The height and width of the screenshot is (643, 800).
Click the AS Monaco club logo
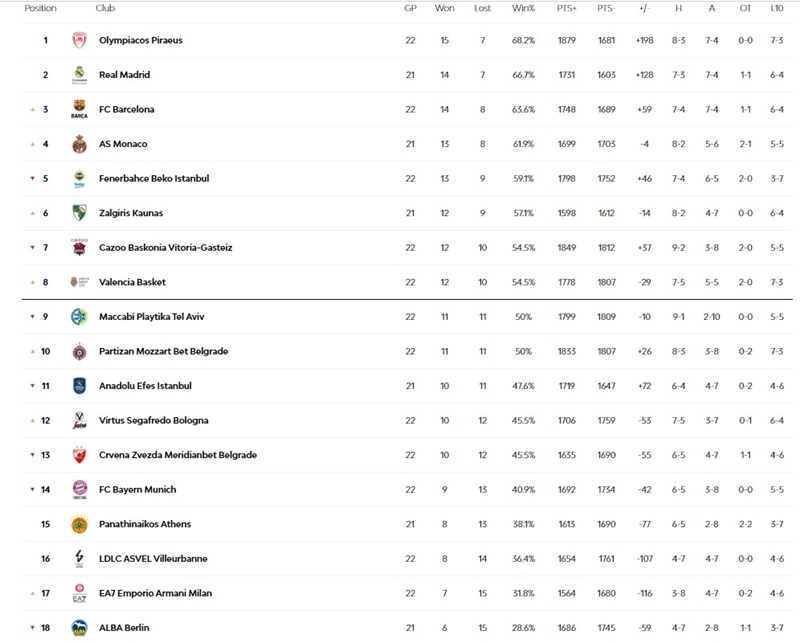pos(79,144)
